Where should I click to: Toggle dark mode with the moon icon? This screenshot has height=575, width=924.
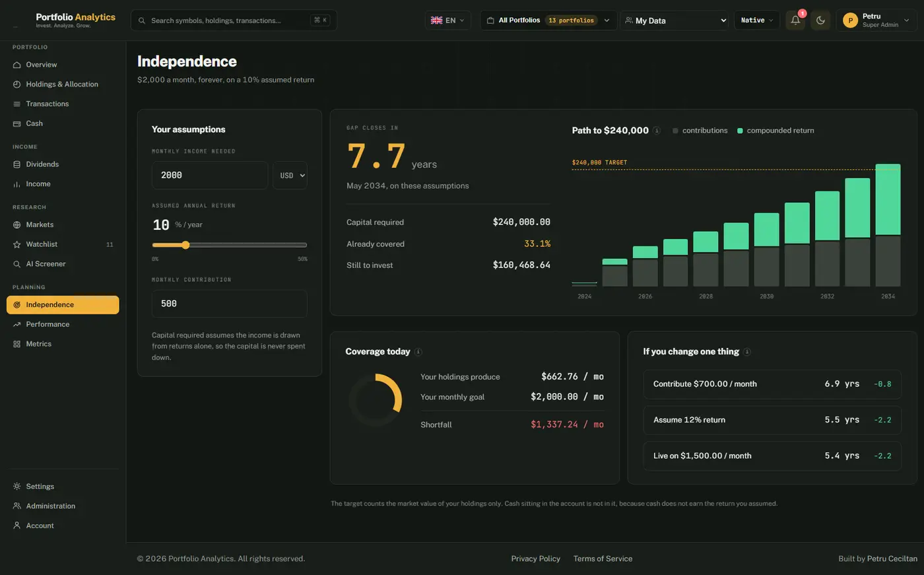[x=820, y=20]
